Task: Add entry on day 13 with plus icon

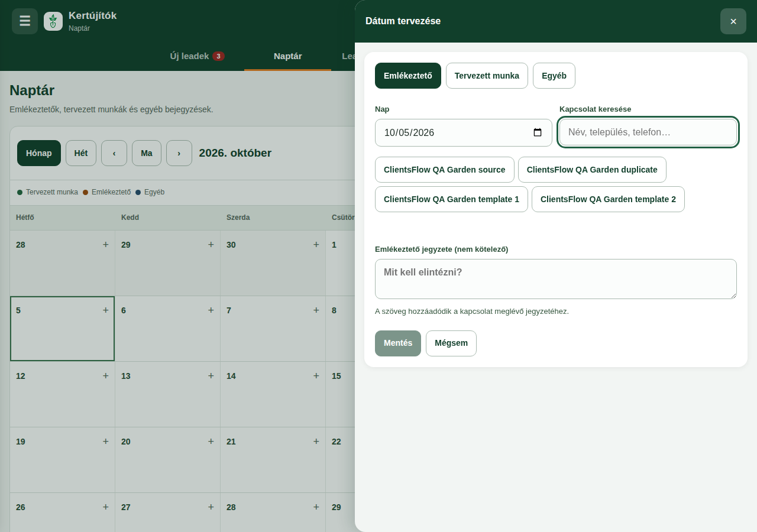Action: pyautogui.click(x=211, y=375)
